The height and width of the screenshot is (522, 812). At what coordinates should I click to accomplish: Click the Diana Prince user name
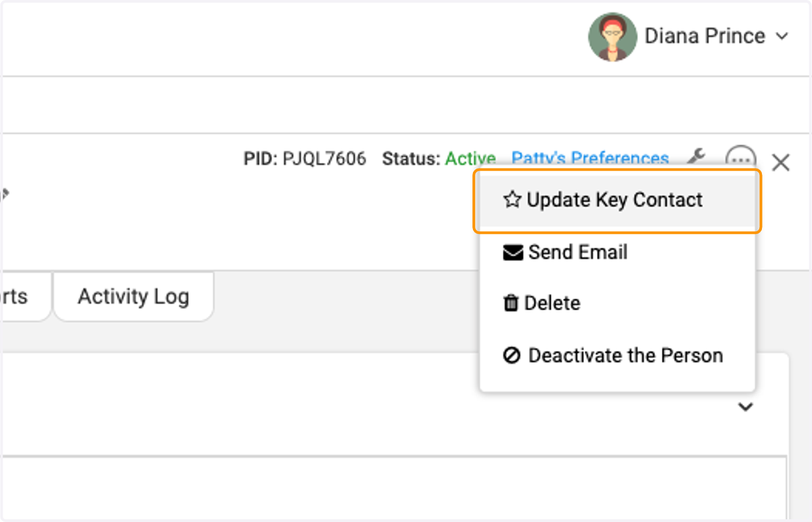pyautogui.click(x=704, y=37)
